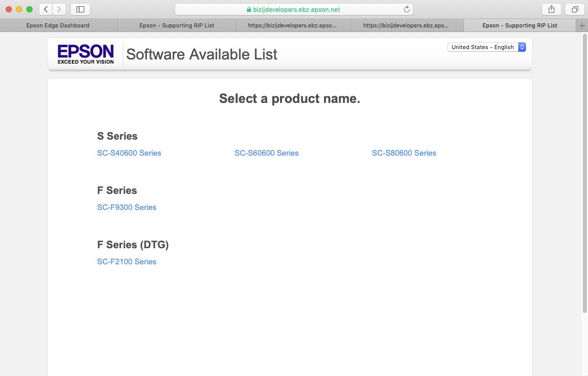The width and height of the screenshot is (588, 376).
Task: Open the SC-S60600 Series link
Action: pos(267,153)
